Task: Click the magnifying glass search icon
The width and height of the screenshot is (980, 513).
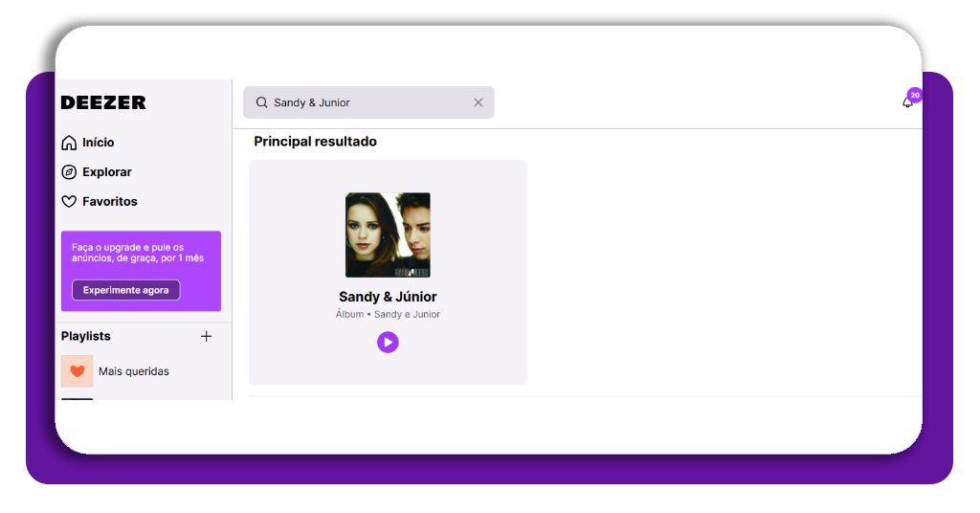Action: click(x=261, y=102)
